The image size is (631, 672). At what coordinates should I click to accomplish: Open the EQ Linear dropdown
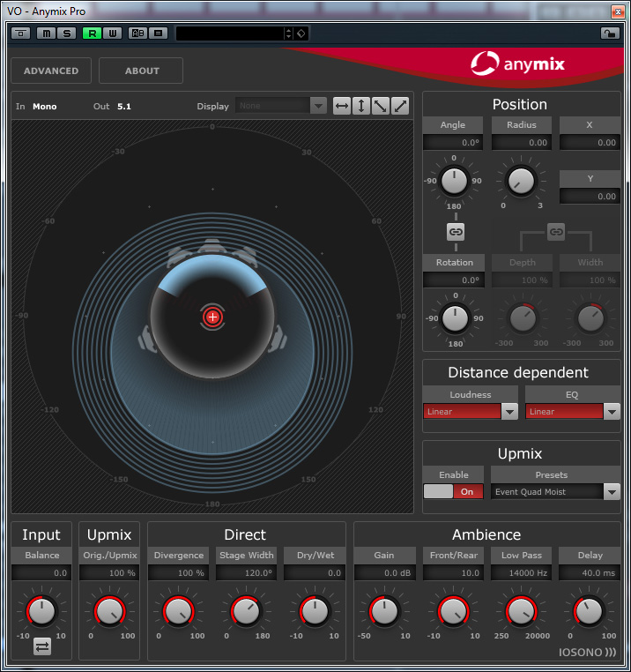(x=612, y=412)
